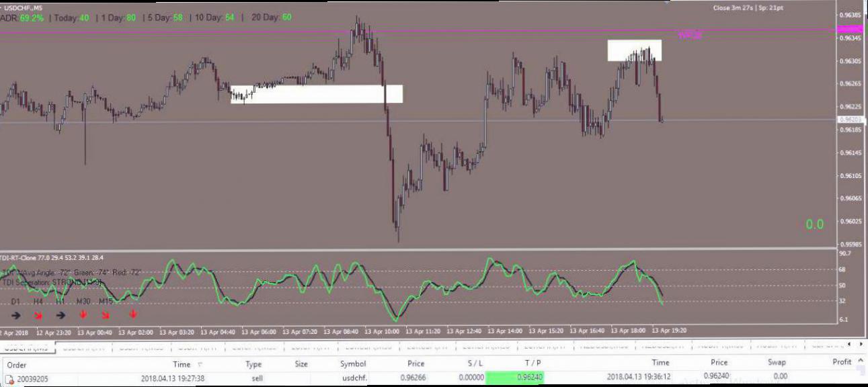Click the green highlighted 0.96240 take profit cell
This screenshot has width=868, height=387.
(515, 378)
